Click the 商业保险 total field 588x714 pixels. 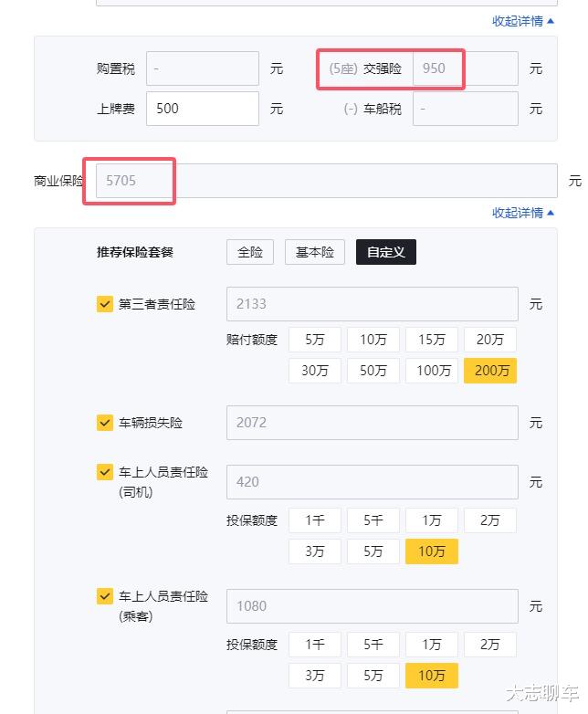(320, 181)
